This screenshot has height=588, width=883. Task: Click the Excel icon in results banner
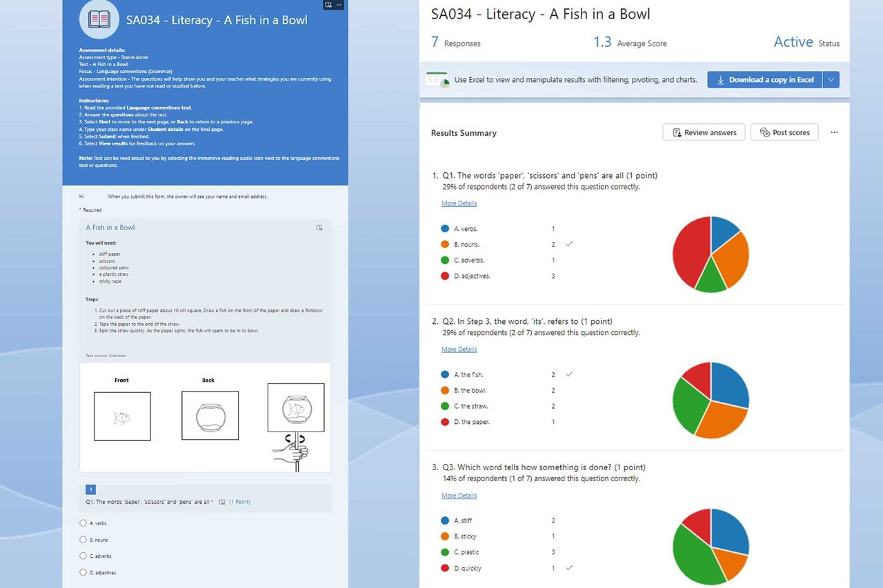point(437,79)
